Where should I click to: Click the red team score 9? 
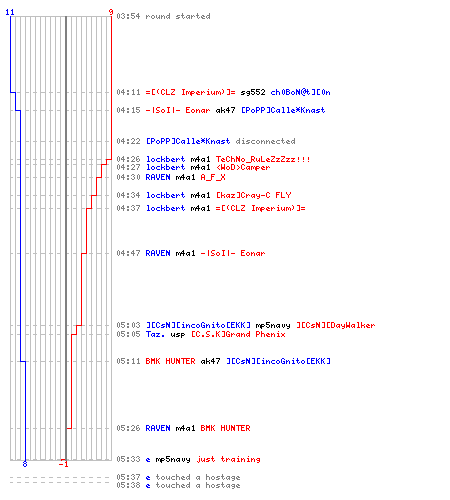(111, 12)
